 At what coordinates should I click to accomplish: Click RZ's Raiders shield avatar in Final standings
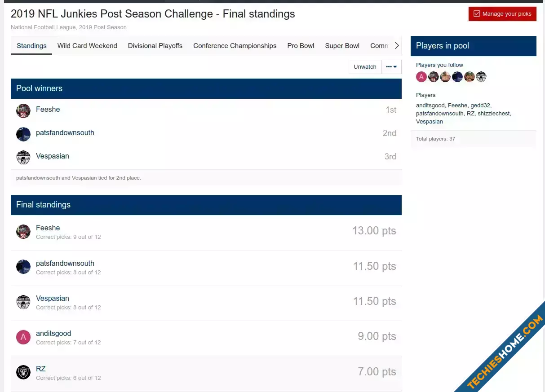tap(23, 372)
